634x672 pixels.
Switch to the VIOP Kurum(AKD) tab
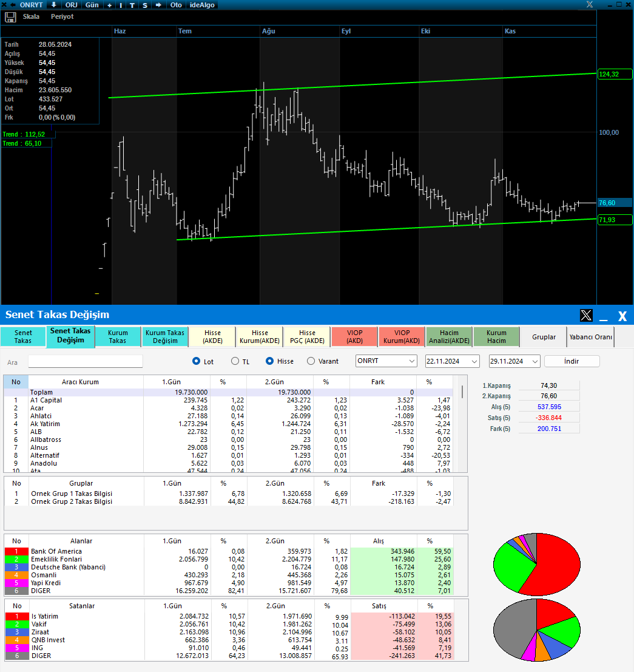pos(402,336)
